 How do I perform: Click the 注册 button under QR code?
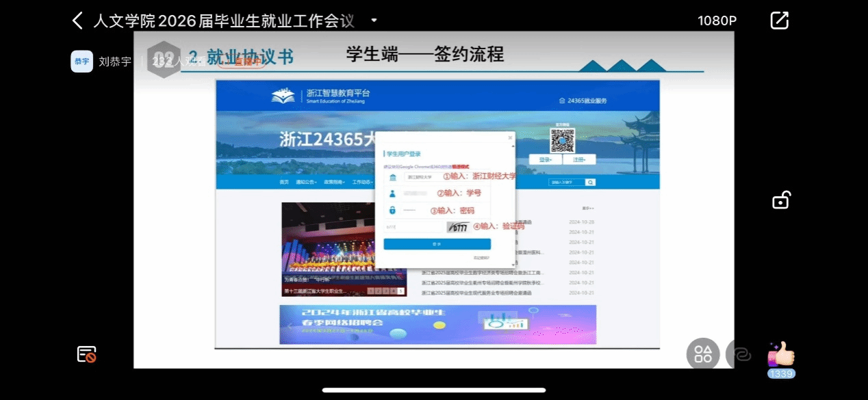tap(579, 159)
